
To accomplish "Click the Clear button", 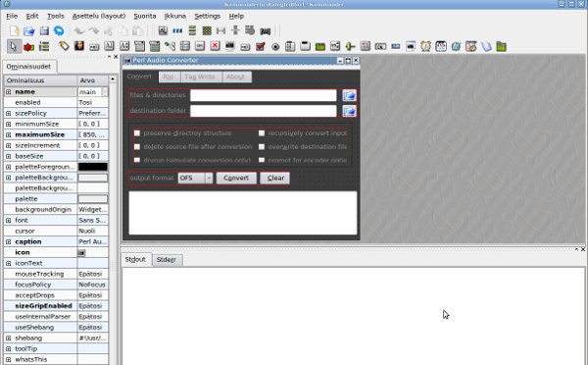I will coord(275,178).
